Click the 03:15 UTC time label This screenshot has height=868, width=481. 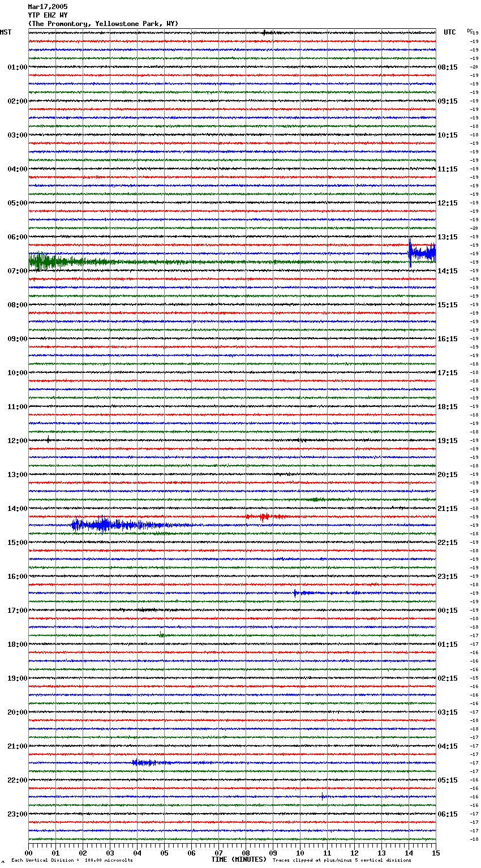448,712
